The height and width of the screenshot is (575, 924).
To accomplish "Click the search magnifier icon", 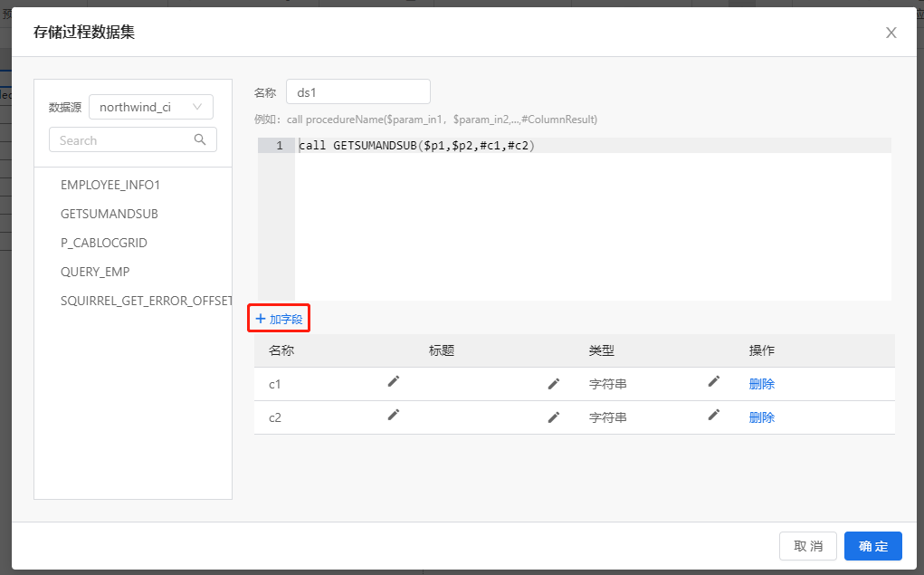I will [200, 139].
